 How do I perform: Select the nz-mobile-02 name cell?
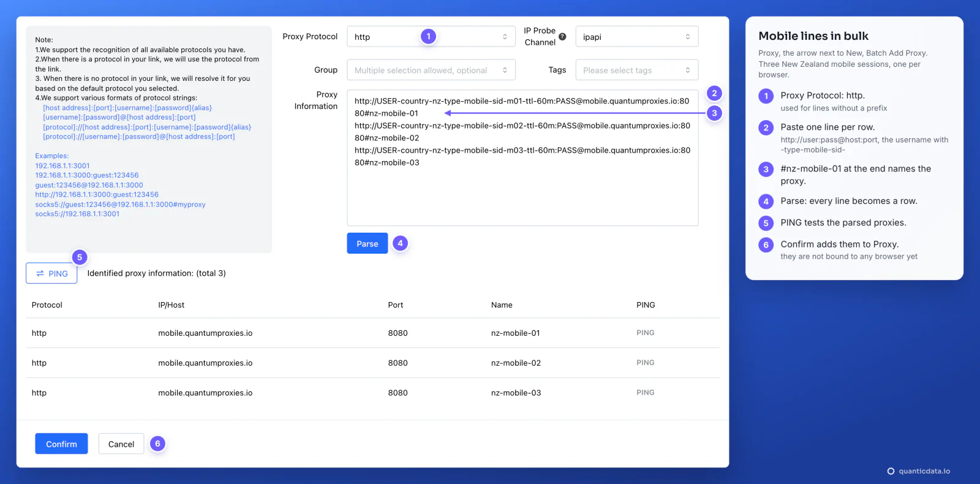click(x=516, y=363)
